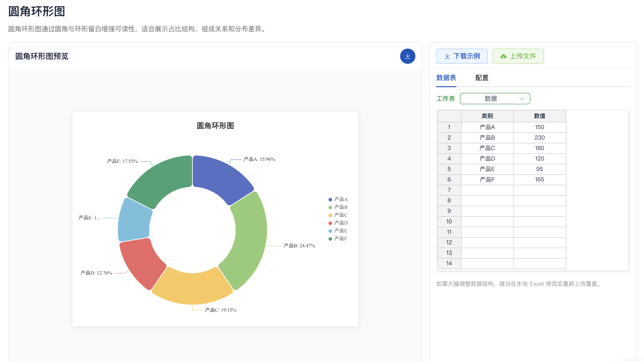Viewport: 644px width, 361px height.
Task: Switch to the 数据表 tab
Action: click(x=446, y=78)
